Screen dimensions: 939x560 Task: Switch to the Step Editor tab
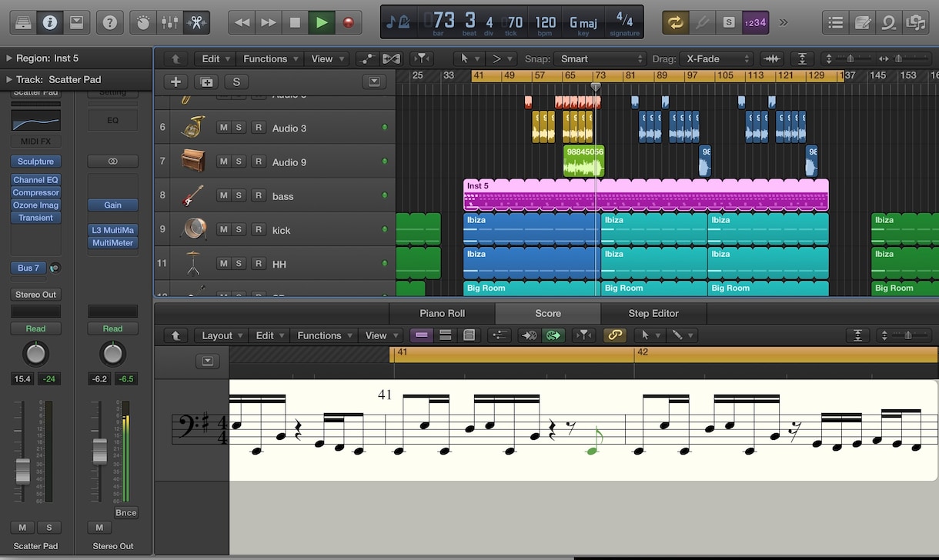(653, 313)
